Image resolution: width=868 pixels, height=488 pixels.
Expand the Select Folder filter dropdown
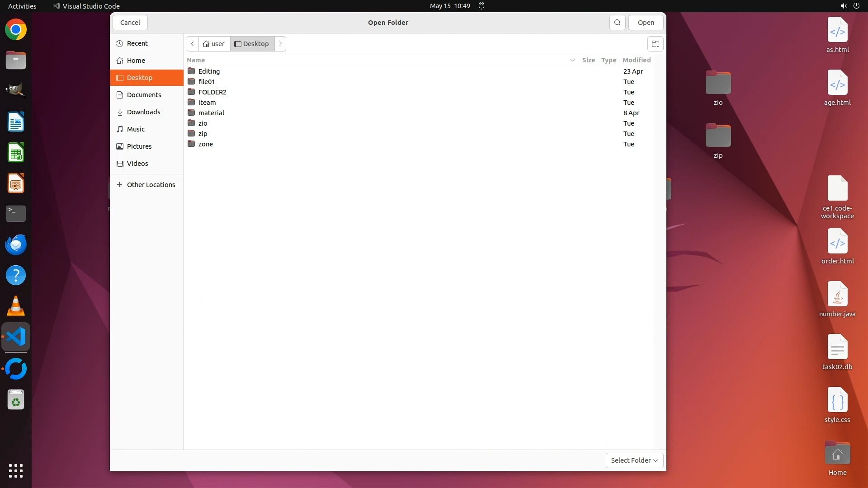pos(634,460)
